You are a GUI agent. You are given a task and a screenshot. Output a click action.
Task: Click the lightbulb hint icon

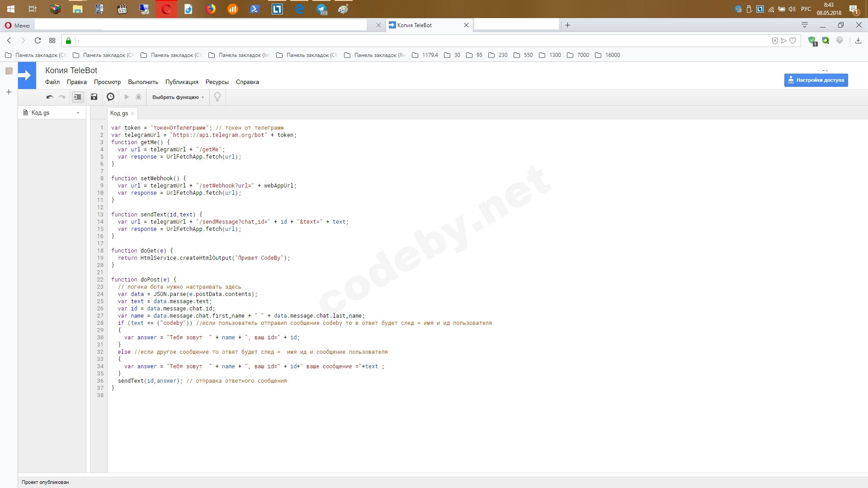(217, 97)
